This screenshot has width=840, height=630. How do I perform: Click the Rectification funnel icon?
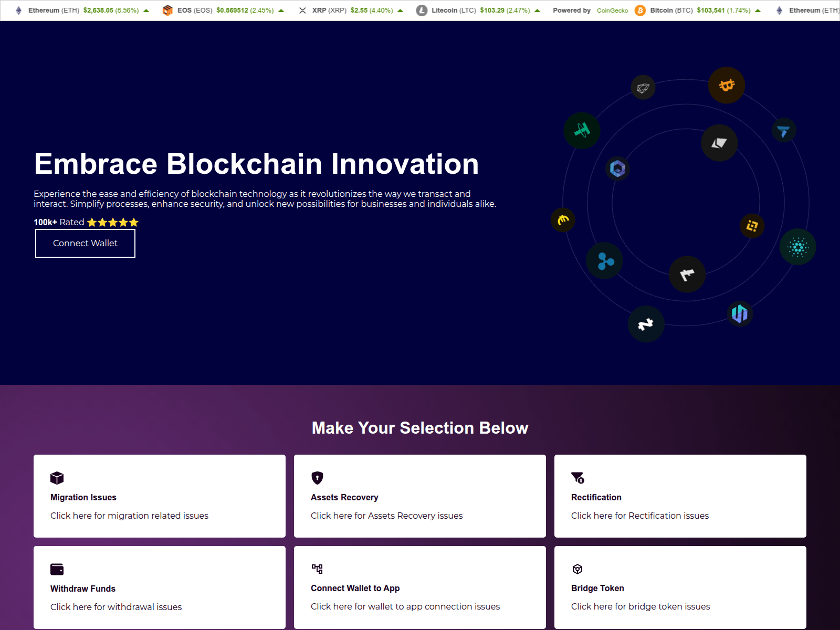(x=577, y=478)
